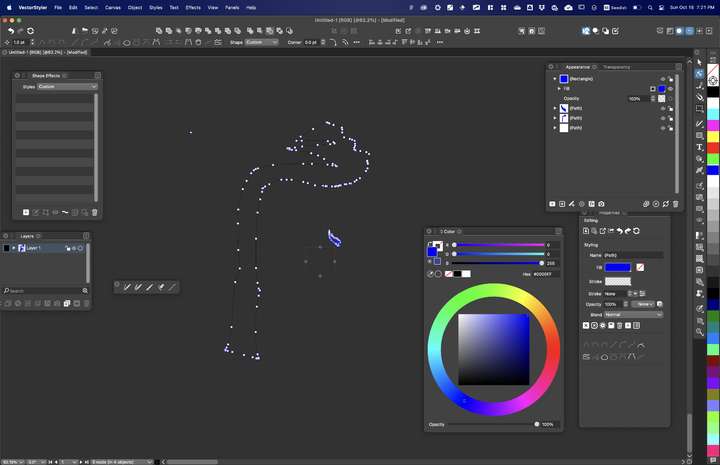Viewport: 720px width, 465px height.
Task: Click the Hex color input field
Action: click(545, 274)
